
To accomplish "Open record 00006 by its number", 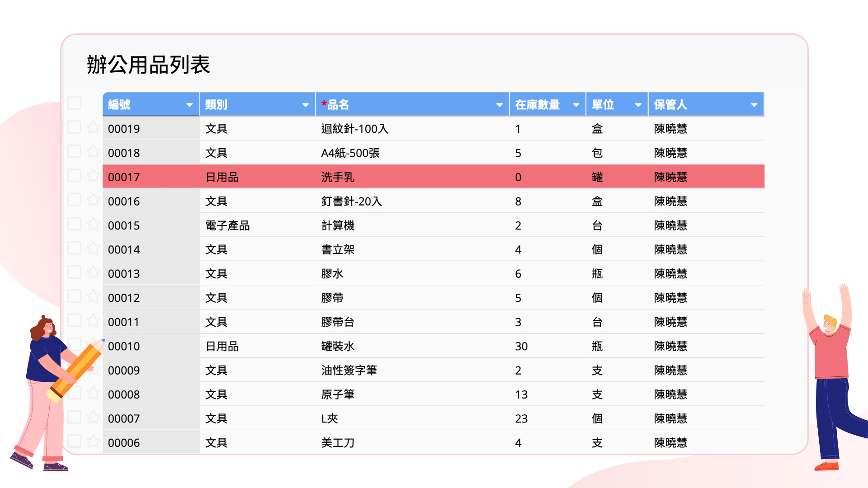I will pos(124,443).
